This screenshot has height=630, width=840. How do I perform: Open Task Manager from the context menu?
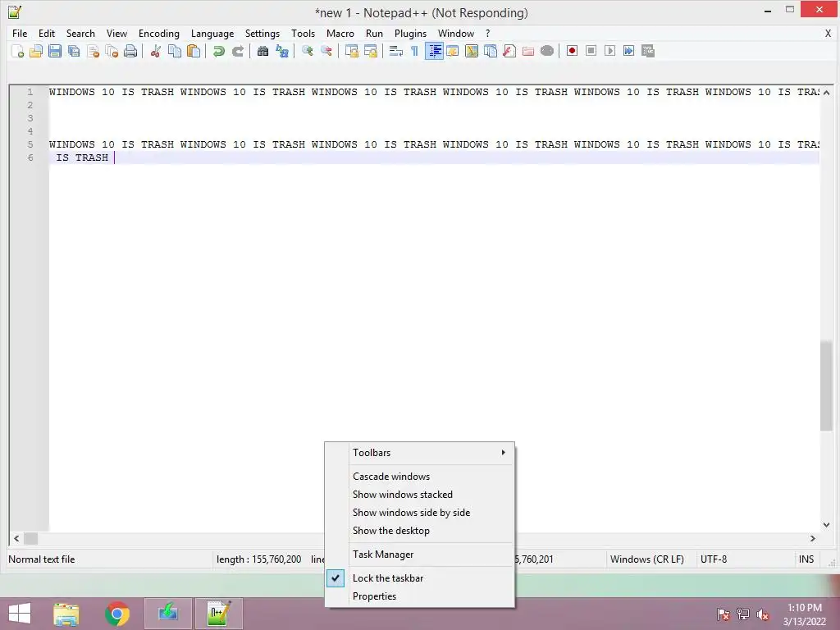419,555
